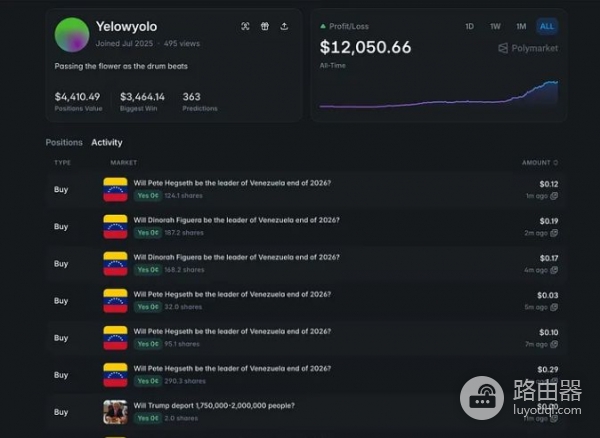This screenshot has width=600, height=438.
Task: Click the Yes 0¢ badge in 95.1 shares row
Action: [x=148, y=344]
